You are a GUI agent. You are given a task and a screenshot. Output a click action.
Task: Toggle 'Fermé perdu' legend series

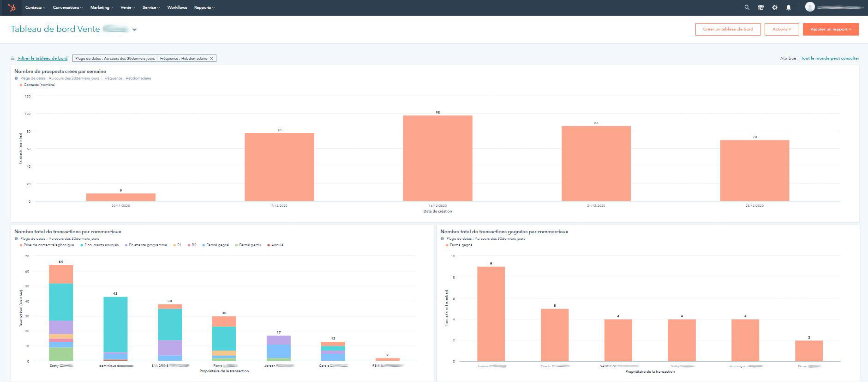coord(250,245)
